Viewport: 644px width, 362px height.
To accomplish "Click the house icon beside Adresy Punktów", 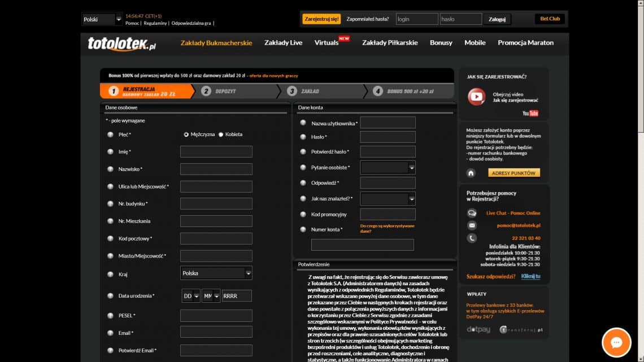I will pyautogui.click(x=471, y=173).
